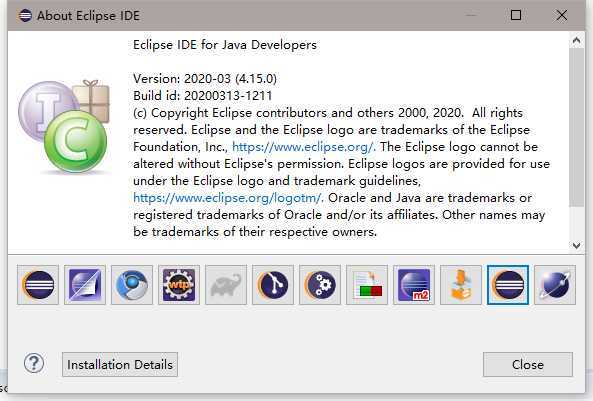The width and height of the screenshot is (593, 401).
Task: Open the EGit branch feature icon
Action: 273,285
